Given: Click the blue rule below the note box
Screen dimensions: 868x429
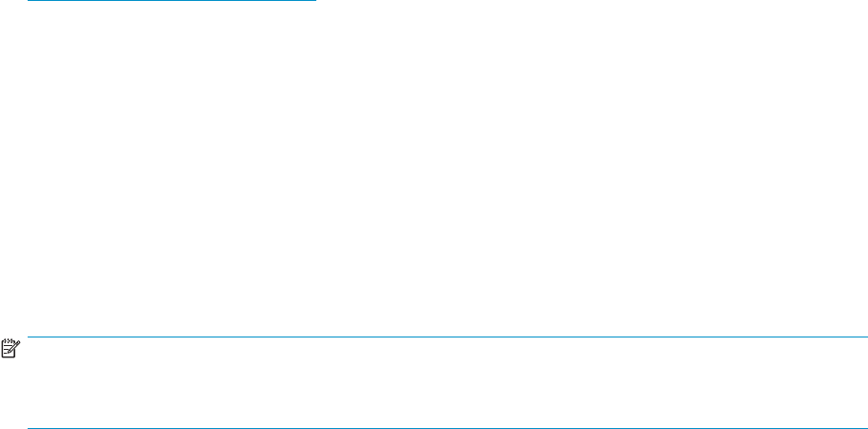Looking at the screenshot, I should [447, 428].
